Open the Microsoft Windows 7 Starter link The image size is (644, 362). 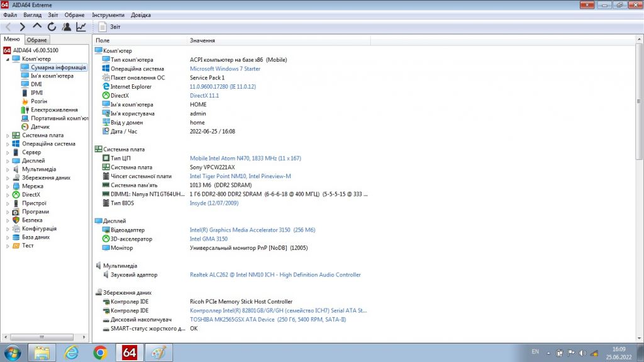(x=225, y=69)
